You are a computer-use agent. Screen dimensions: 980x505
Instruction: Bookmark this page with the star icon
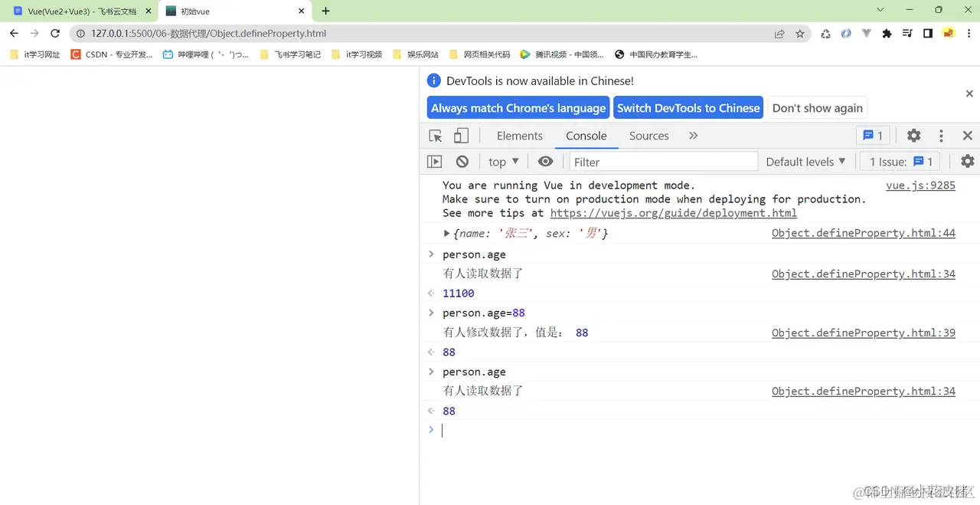click(800, 34)
